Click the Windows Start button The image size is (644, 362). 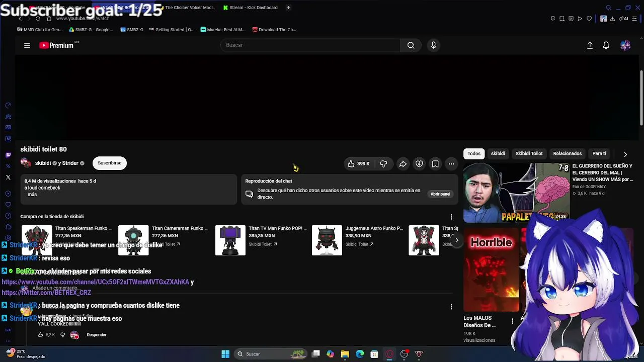(225, 354)
